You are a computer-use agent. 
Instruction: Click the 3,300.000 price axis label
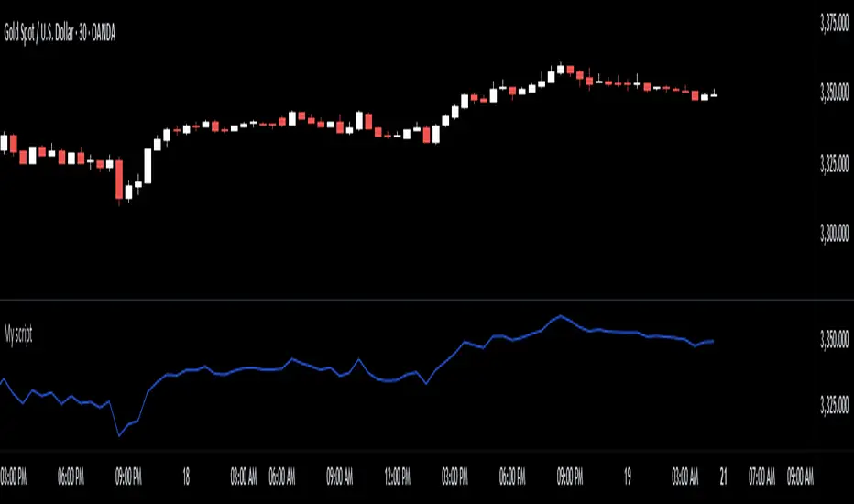(x=834, y=234)
